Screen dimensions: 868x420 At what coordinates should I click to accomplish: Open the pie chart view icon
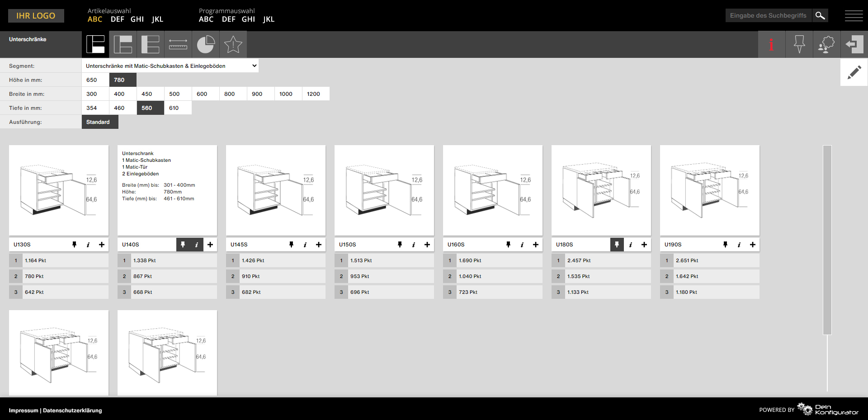tap(206, 44)
